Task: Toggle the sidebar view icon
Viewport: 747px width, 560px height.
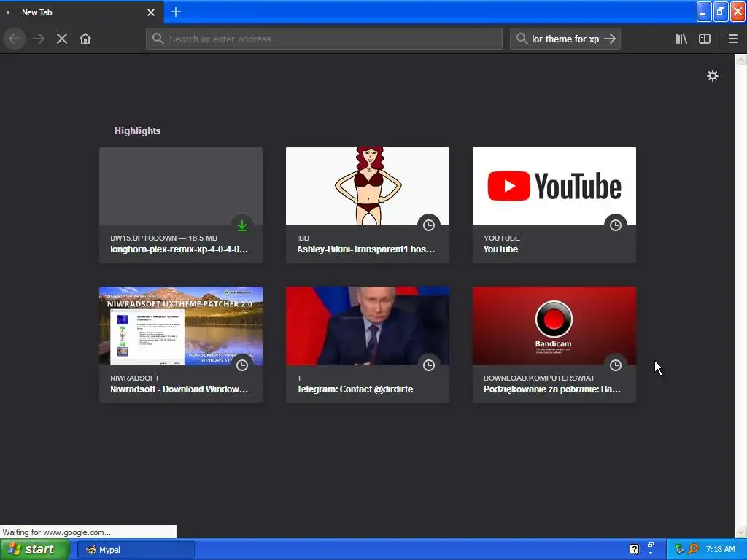Action: pyautogui.click(x=705, y=39)
